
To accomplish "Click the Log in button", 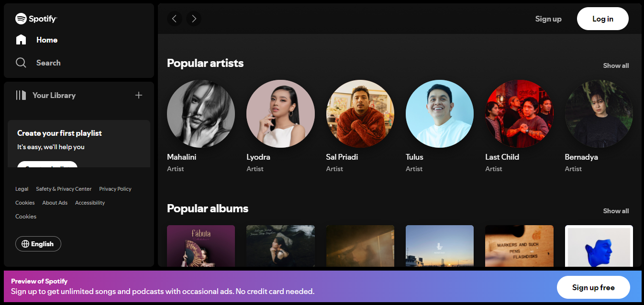I will point(603,19).
